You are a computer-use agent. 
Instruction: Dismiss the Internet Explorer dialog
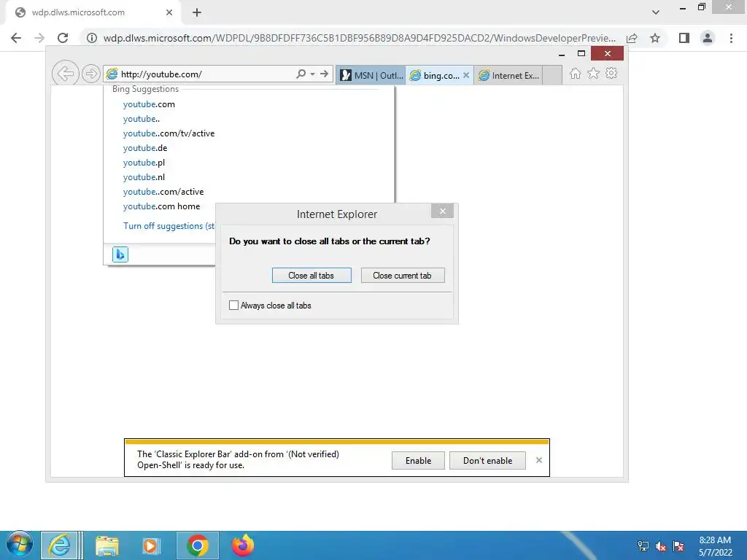442,211
